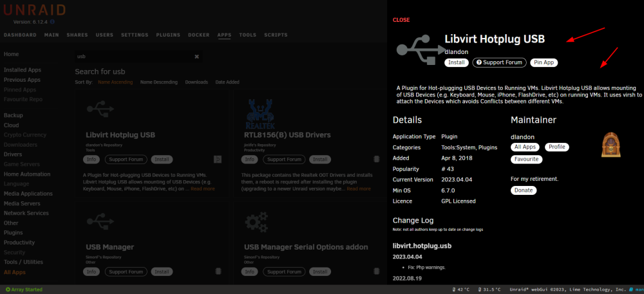Open the Scripts tab
The width and height of the screenshot is (644, 294).
tap(276, 35)
